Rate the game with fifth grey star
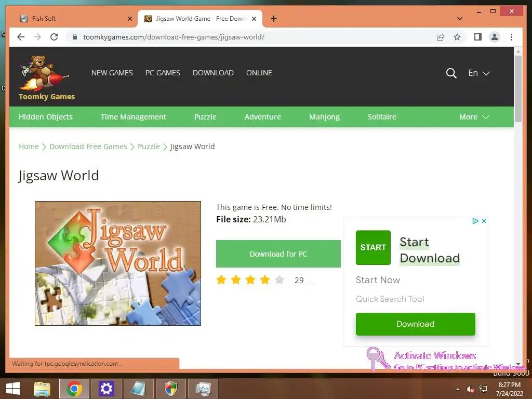 coord(280,280)
